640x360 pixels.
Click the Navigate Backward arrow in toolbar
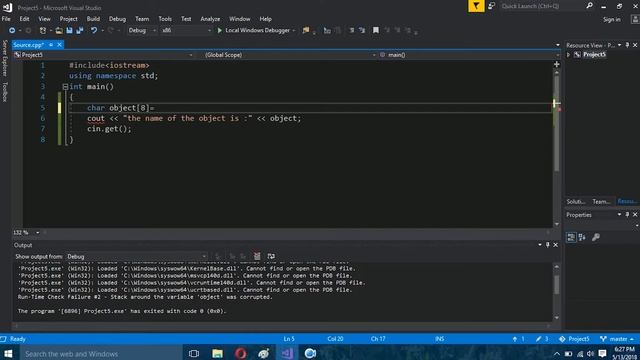point(12,30)
